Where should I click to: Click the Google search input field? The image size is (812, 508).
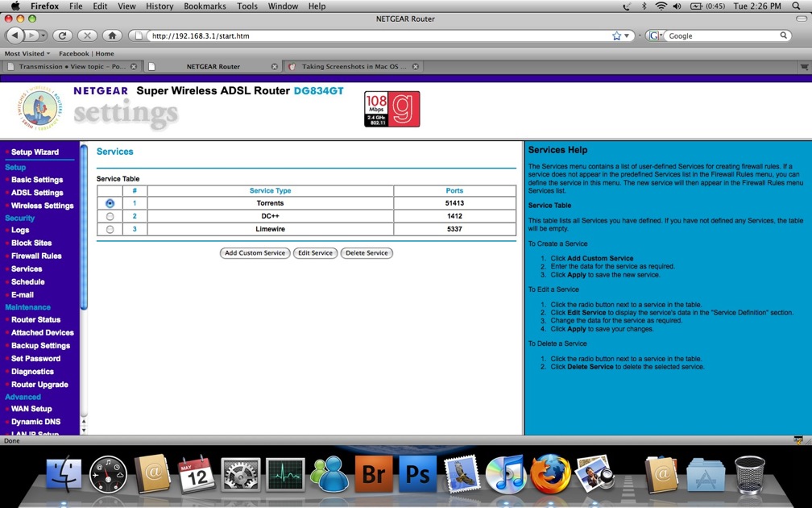pos(723,35)
